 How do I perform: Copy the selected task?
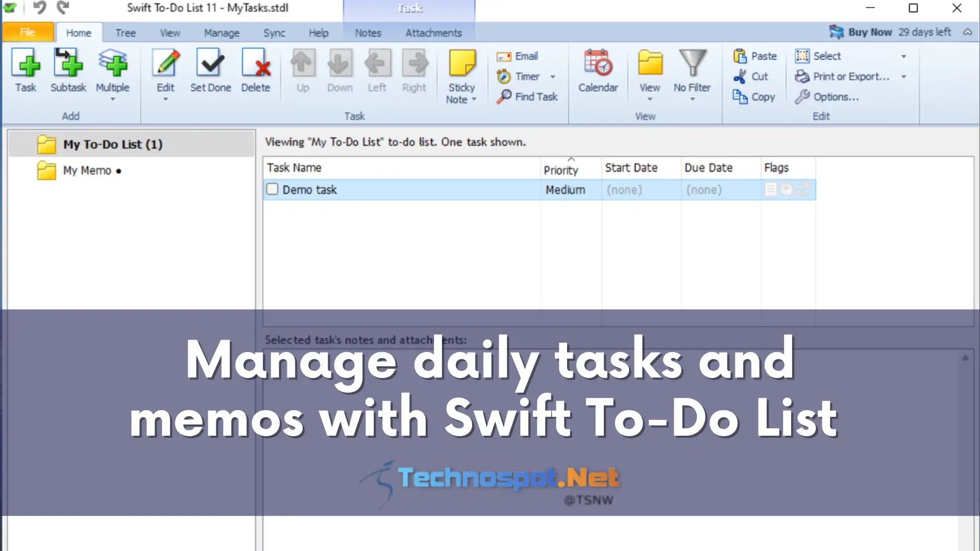[x=754, y=96]
